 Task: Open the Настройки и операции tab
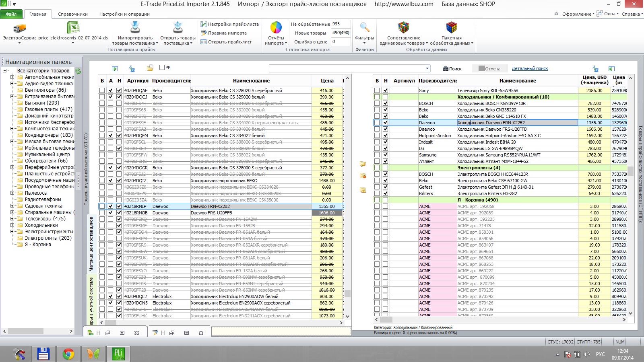[124, 14]
